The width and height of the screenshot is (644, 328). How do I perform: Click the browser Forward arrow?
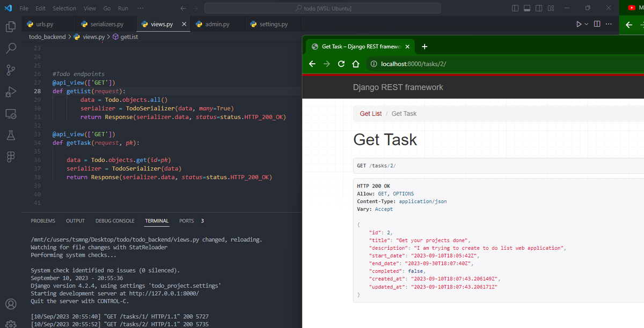(x=327, y=64)
